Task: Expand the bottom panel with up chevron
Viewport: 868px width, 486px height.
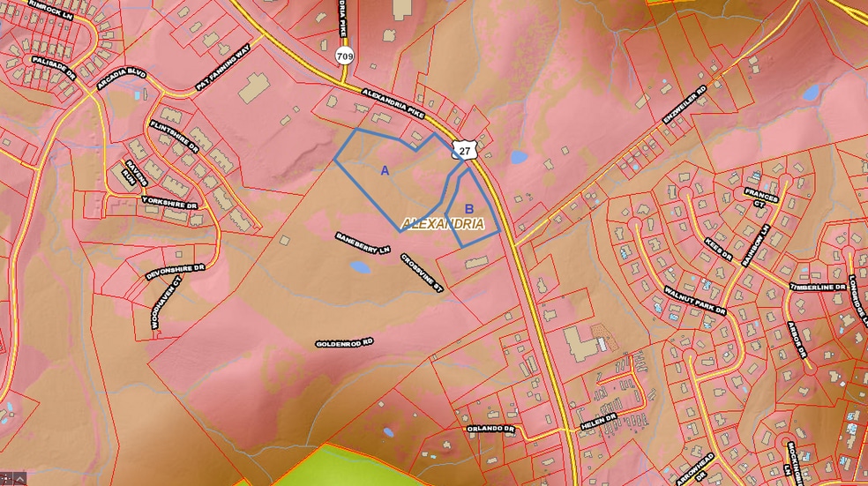Action: [19, 479]
